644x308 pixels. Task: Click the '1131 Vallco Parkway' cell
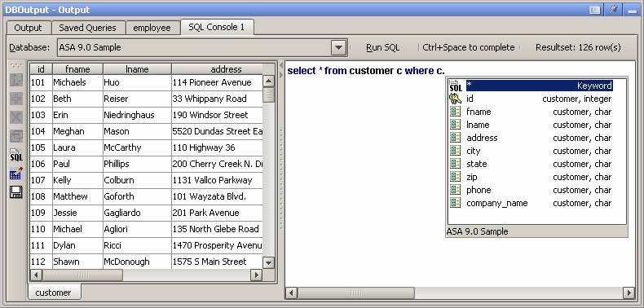[218, 180]
